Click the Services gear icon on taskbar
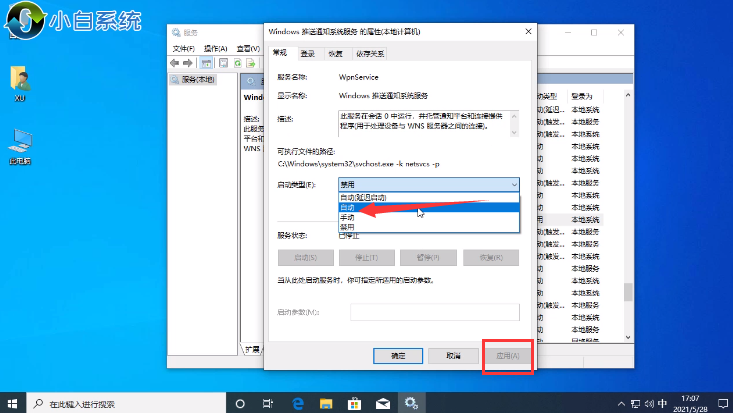Viewport: 733px width, 413px height. click(x=411, y=403)
